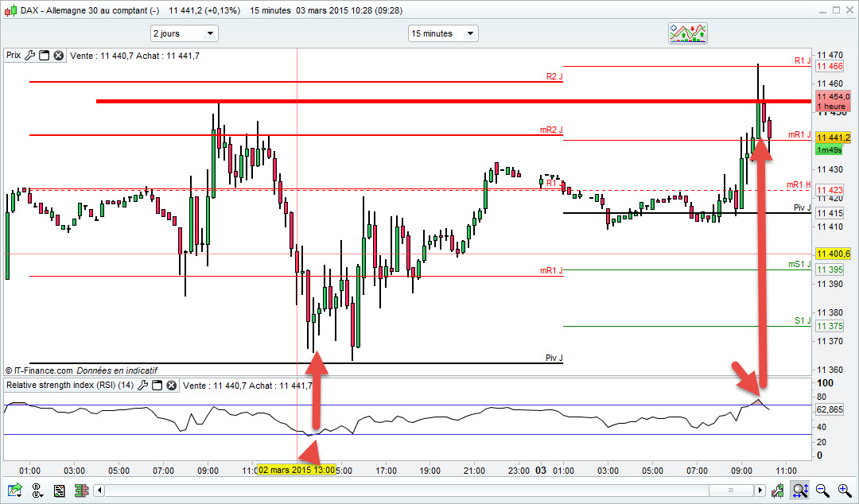Viewport: 859px width, 504px height.
Task: Click 'Vente : 11 440,7 Achat : 11 441,7' in Prix panel
Action: click(134, 56)
